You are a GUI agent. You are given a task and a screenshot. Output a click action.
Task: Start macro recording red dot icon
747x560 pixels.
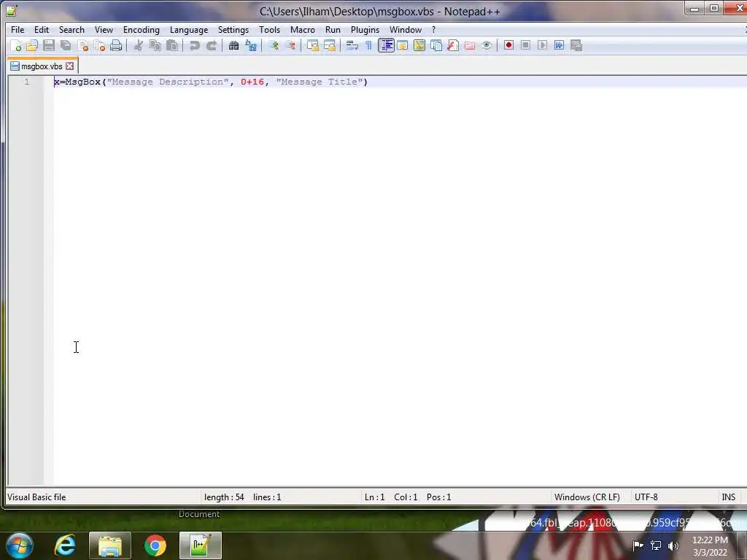[508, 45]
